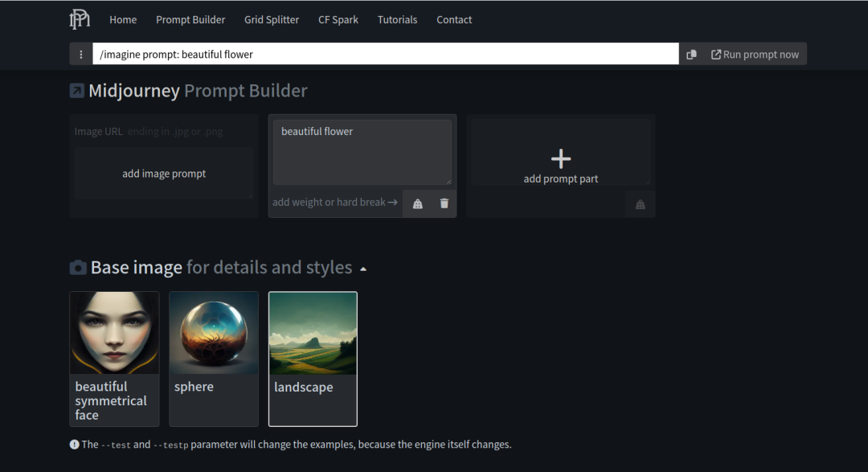Click the site logo icon
The image size is (868, 472).
pos(79,19)
